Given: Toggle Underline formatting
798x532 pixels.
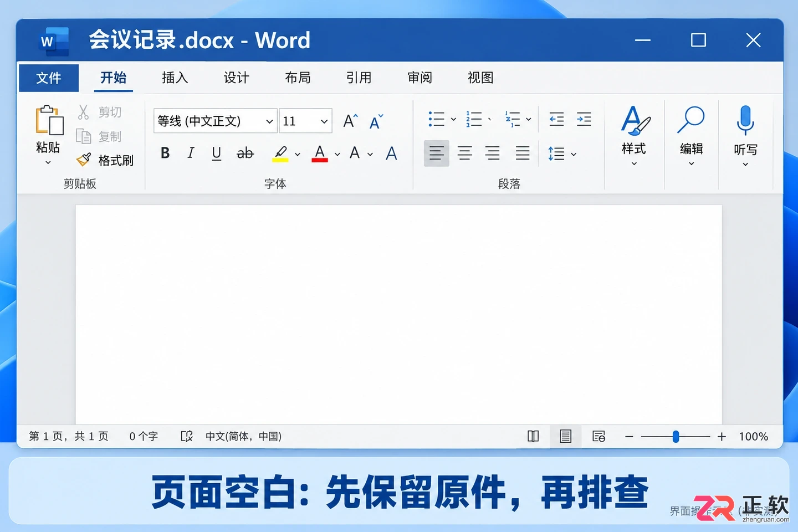Looking at the screenshot, I should [x=217, y=154].
